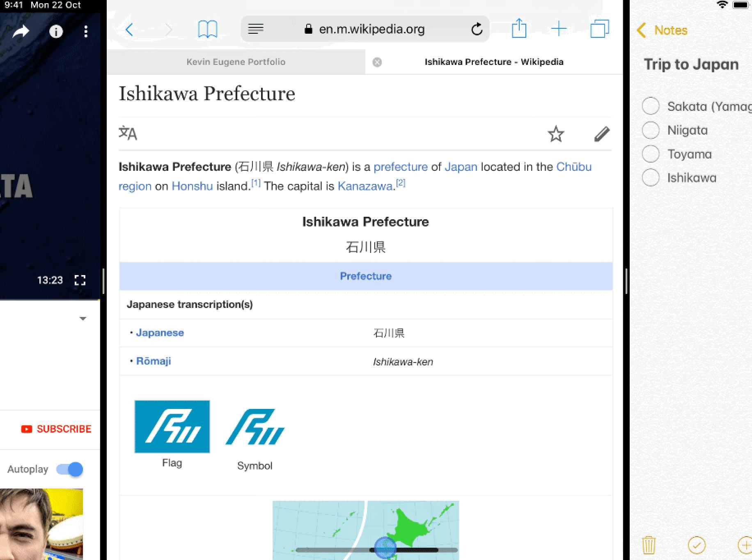Reload the Wikipedia page

tap(477, 29)
